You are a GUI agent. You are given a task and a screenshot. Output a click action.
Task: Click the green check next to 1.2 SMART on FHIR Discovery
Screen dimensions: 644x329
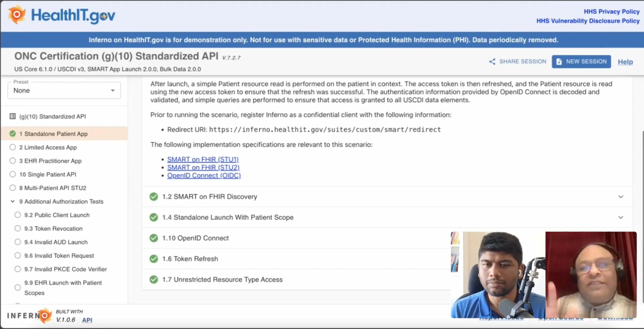[x=153, y=197]
